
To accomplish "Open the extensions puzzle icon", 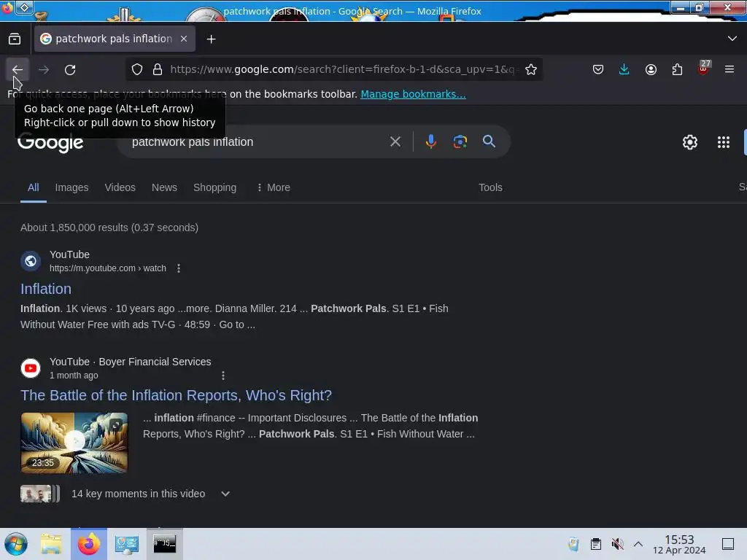I will (677, 69).
